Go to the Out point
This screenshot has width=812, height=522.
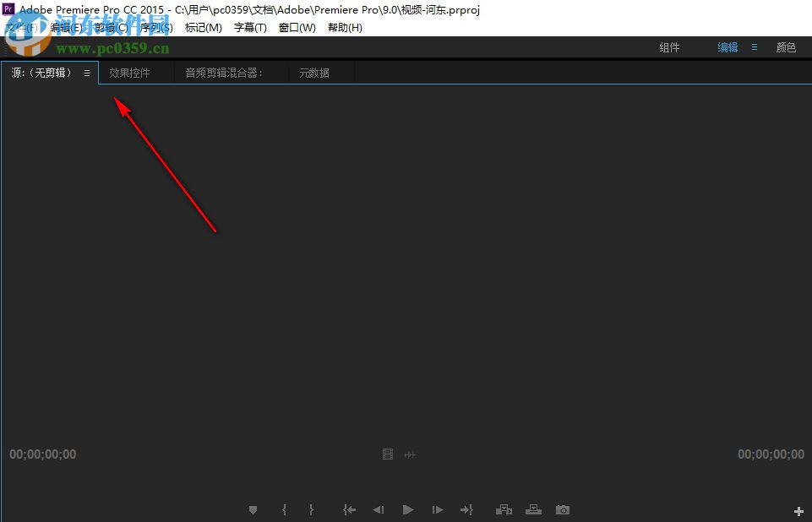point(466,509)
